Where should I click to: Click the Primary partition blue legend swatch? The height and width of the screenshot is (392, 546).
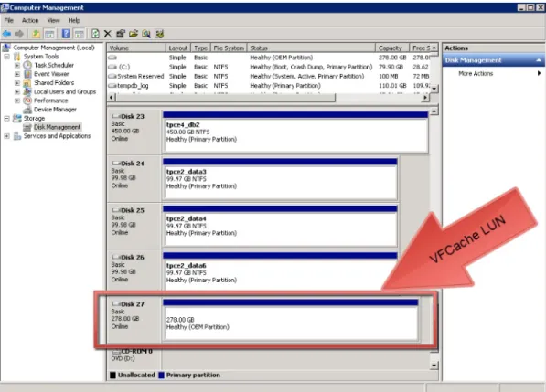tap(161, 375)
